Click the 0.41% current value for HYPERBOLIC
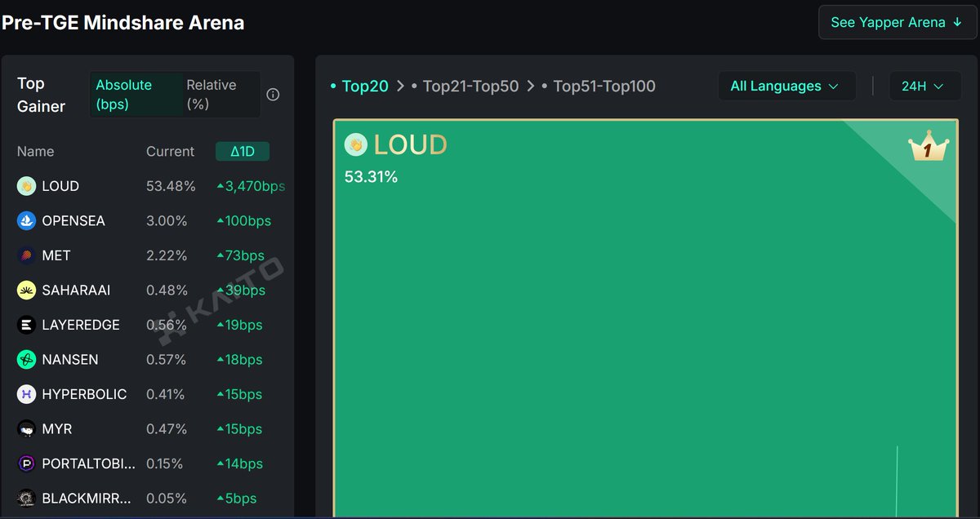This screenshot has width=980, height=519. coord(166,394)
